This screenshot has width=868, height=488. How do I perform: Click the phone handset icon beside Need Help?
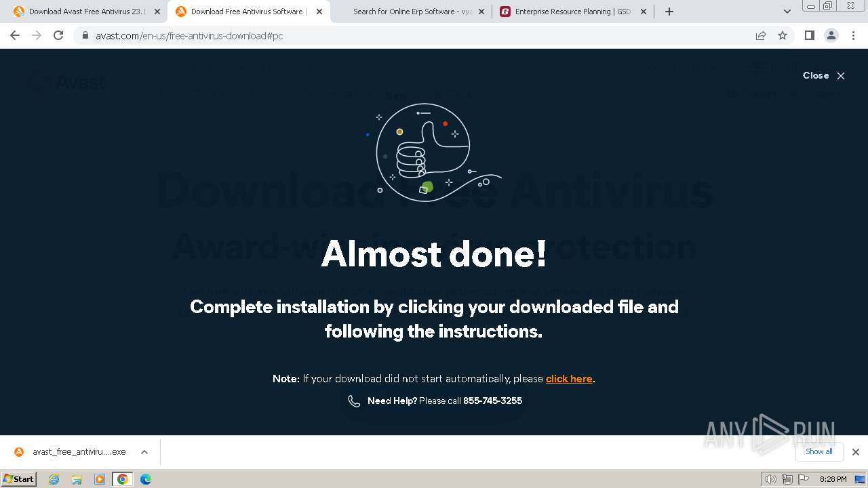tap(354, 401)
